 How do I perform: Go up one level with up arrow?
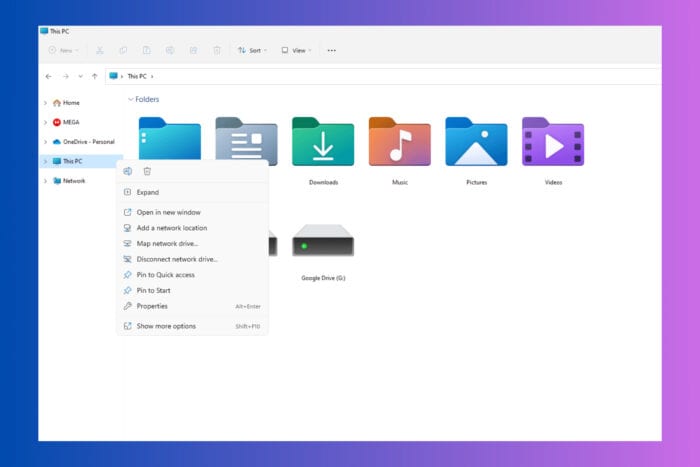tap(95, 76)
